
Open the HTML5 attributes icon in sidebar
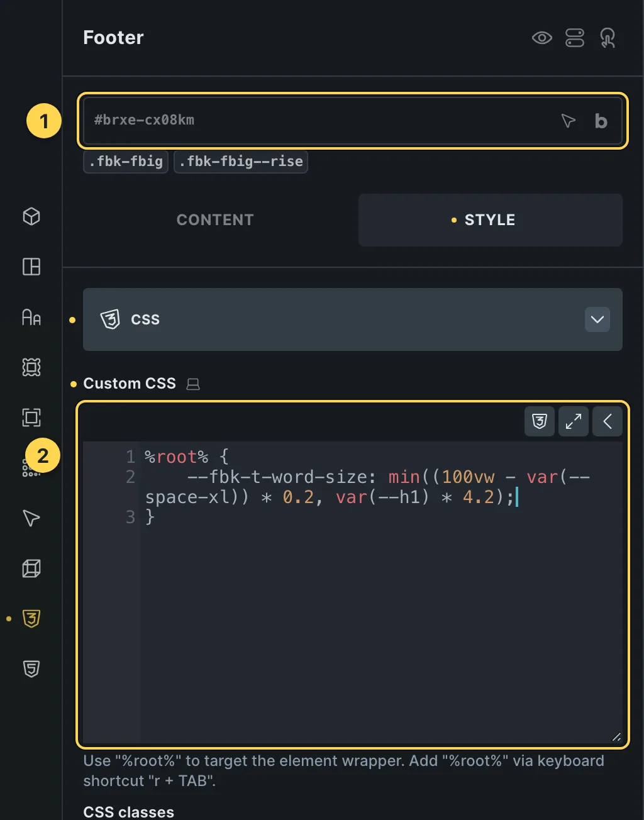[x=31, y=669]
